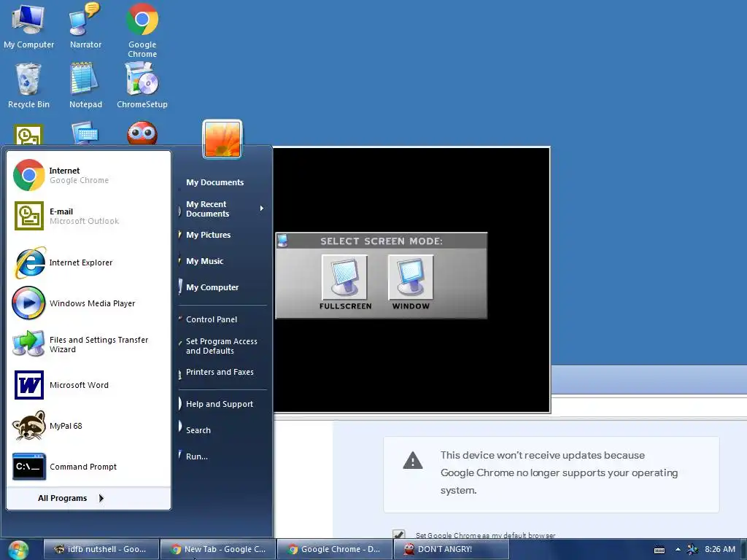Open Internet Explorer from Start menu
Image resolution: width=747 pixels, height=560 pixels.
point(88,262)
